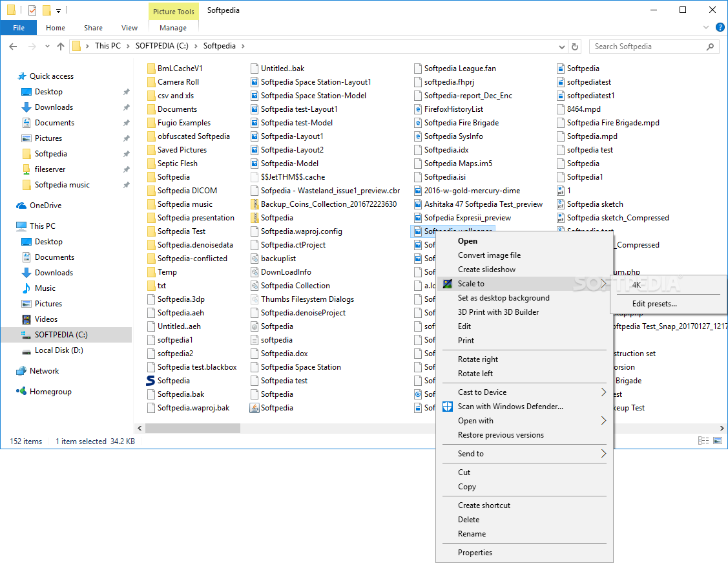Switch to the Home ribbon tab

click(56, 28)
